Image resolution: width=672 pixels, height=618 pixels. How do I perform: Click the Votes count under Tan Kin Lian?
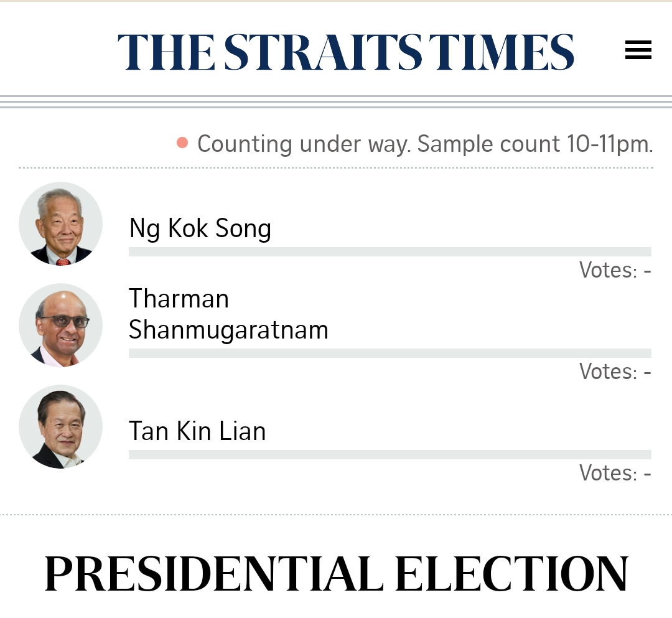(x=615, y=473)
